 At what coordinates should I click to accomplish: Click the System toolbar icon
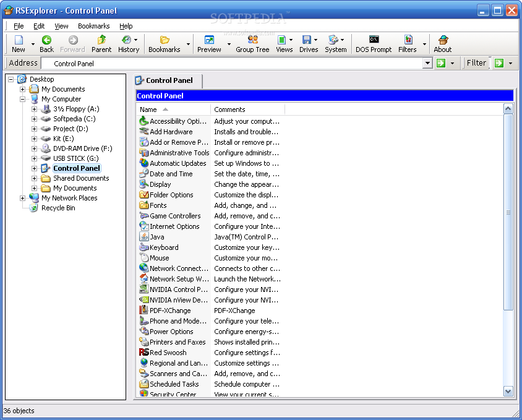tap(333, 40)
